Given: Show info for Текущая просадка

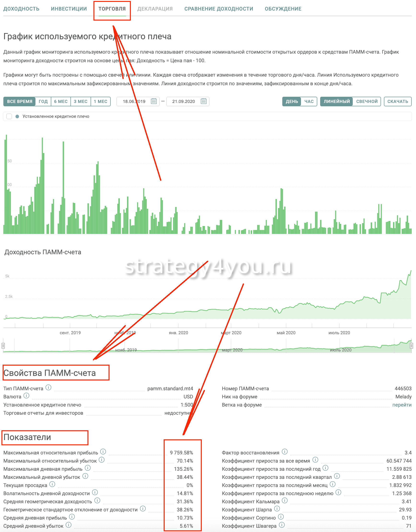Looking at the screenshot, I should coord(52,485).
